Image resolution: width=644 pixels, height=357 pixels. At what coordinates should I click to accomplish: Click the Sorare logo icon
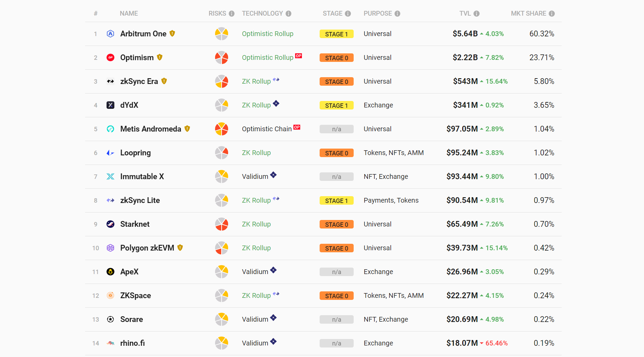point(110,319)
